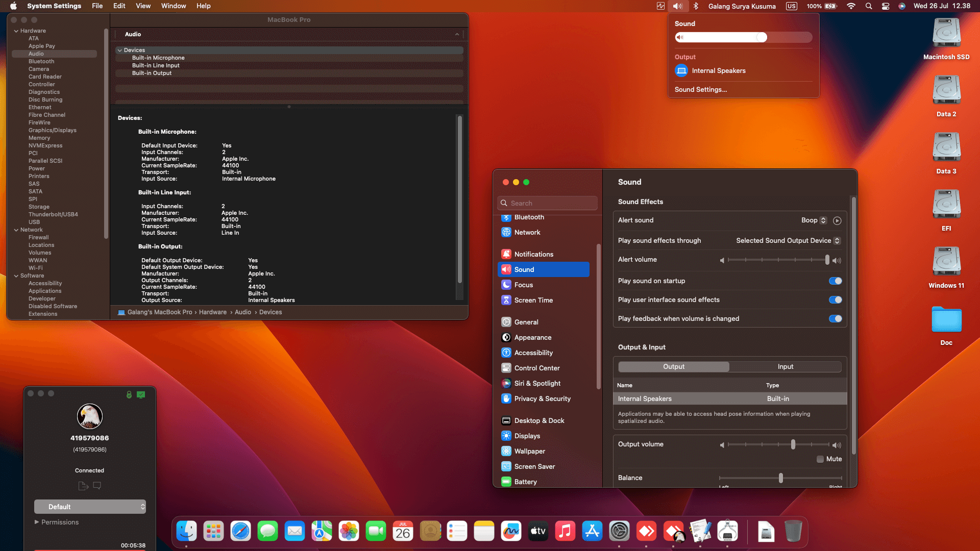
Task: Open the Window menu in the menu bar
Action: (x=173, y=6)
